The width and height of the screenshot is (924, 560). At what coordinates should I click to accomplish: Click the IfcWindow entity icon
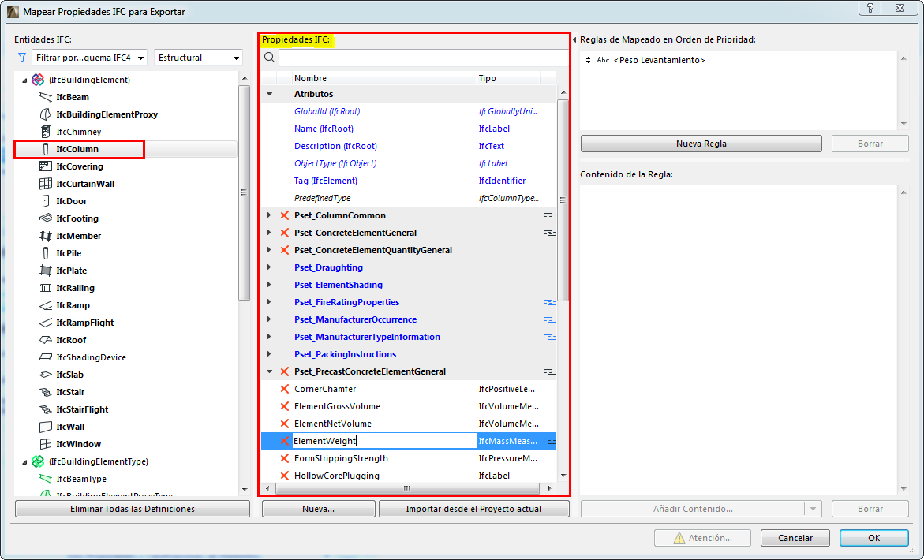click(46, 445)
